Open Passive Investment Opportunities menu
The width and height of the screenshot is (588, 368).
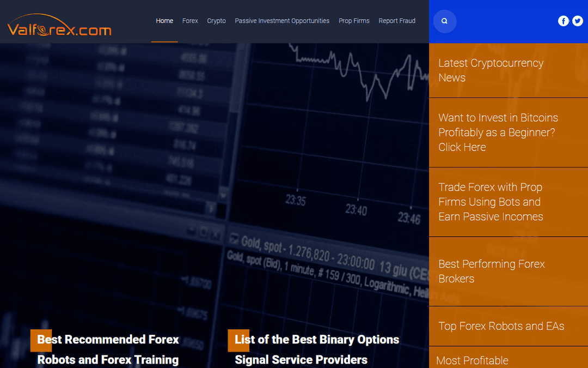282,21
